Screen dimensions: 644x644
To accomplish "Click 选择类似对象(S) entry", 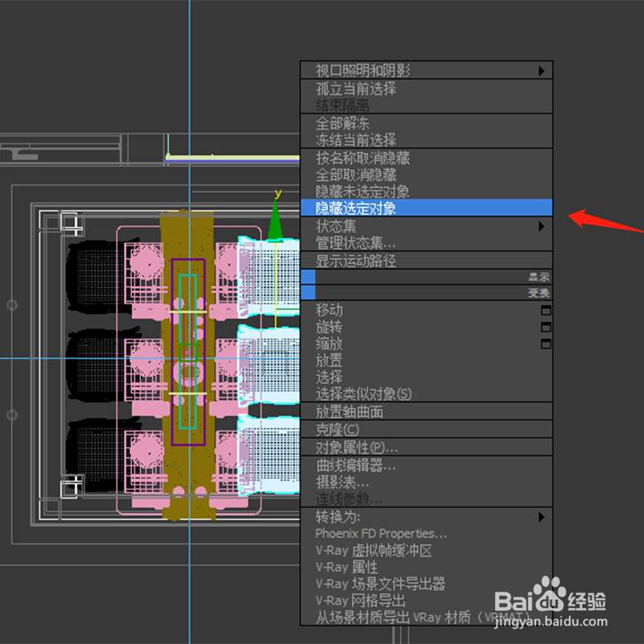I will coord(427,394).
